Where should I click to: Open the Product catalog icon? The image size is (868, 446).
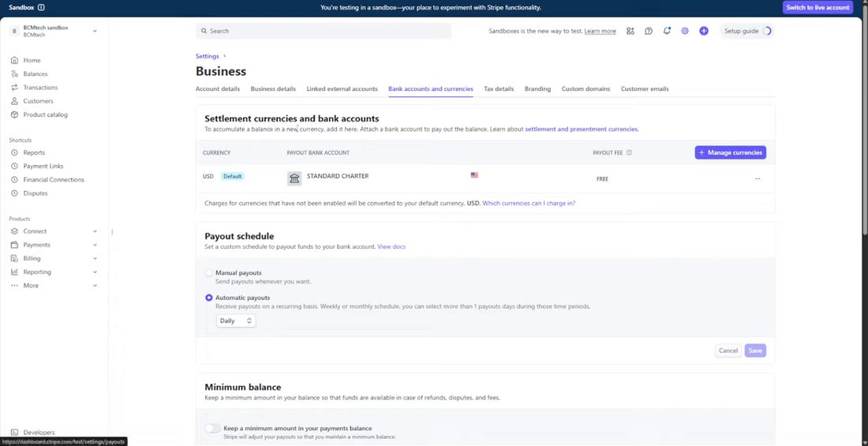click(14, 114)
